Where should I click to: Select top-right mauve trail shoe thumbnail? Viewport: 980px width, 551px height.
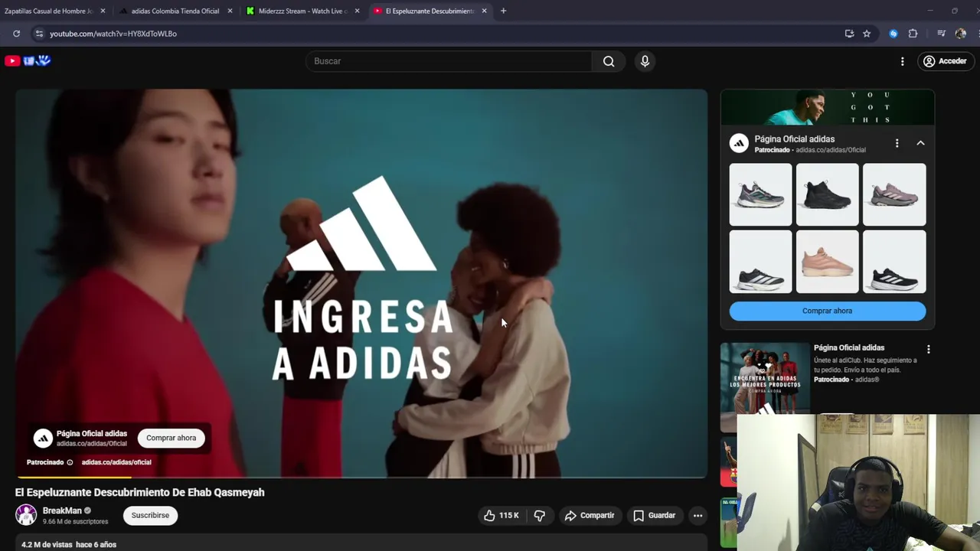coord(894,194)
